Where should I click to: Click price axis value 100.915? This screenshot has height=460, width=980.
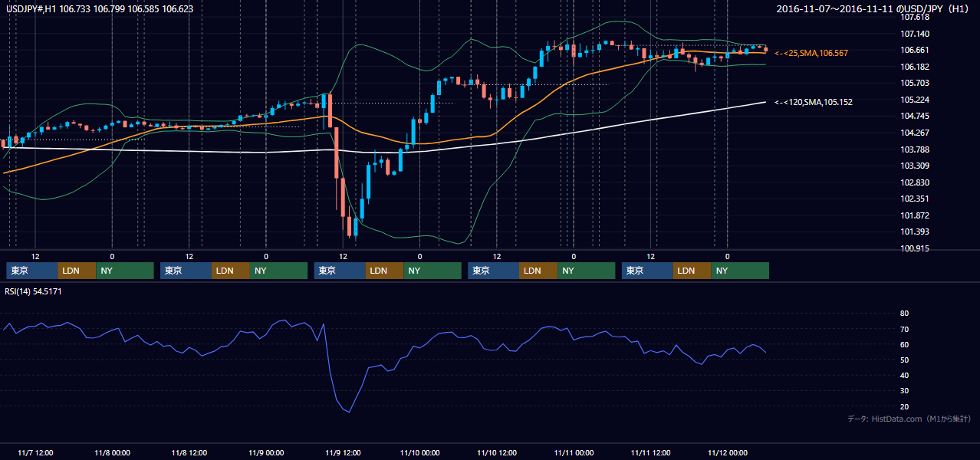[916, 248]
